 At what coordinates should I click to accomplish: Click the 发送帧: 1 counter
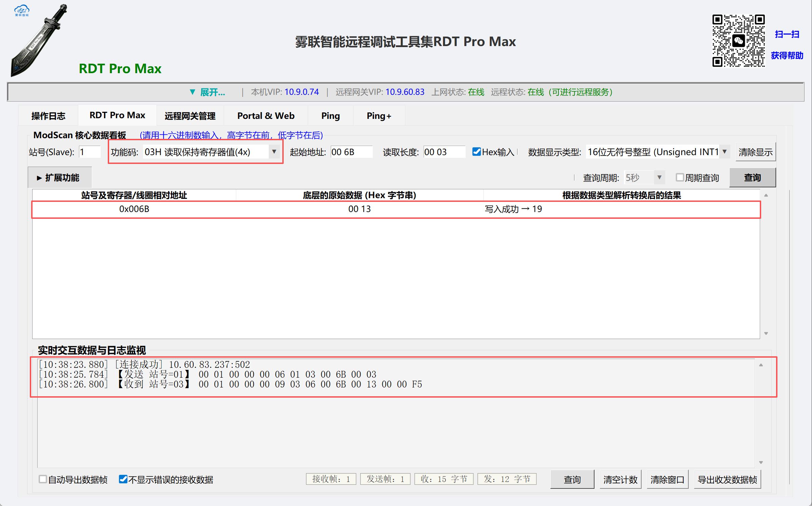coord(385,479)
